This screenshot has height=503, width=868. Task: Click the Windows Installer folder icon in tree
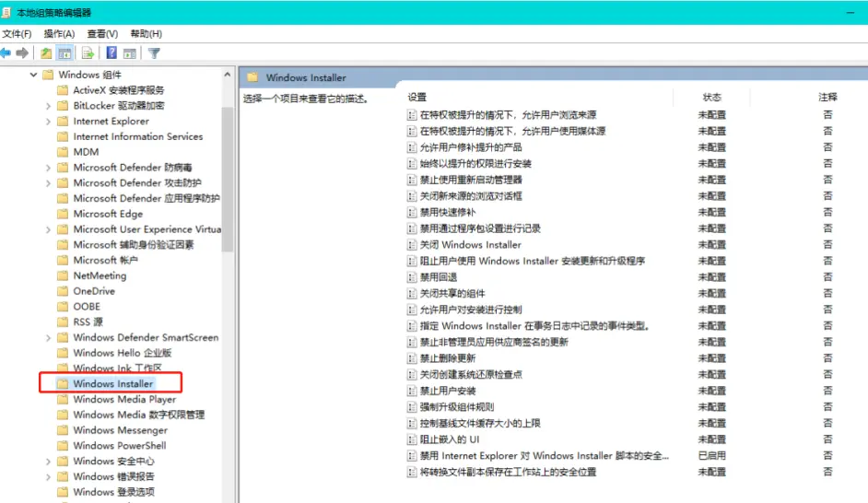pos(63,383)
